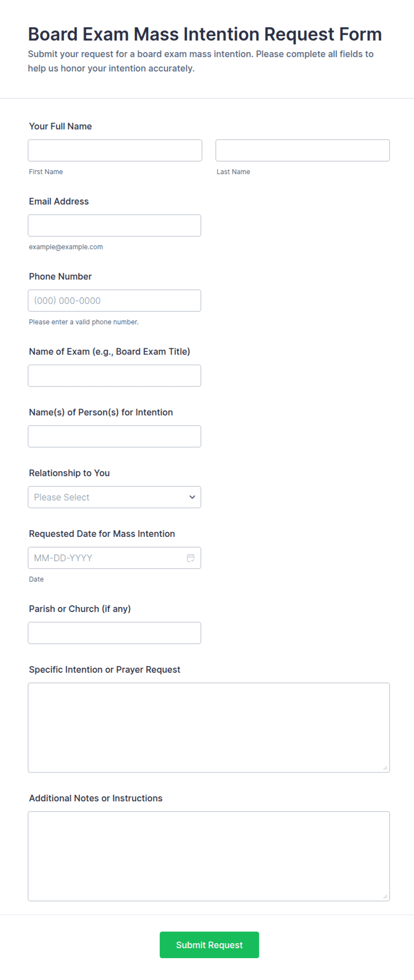
Task: Click the Phone Number field
Action: click(x=114, y=301)
